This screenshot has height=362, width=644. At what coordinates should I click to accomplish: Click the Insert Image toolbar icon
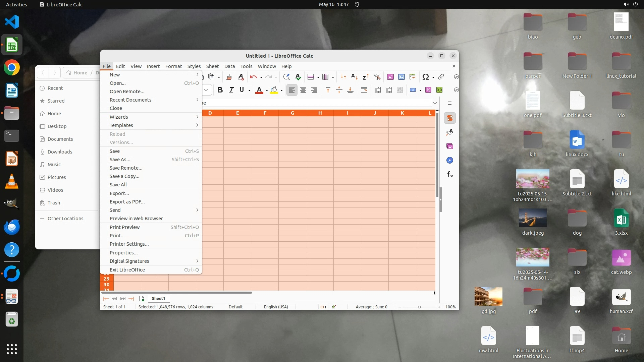tap(390, 77)
